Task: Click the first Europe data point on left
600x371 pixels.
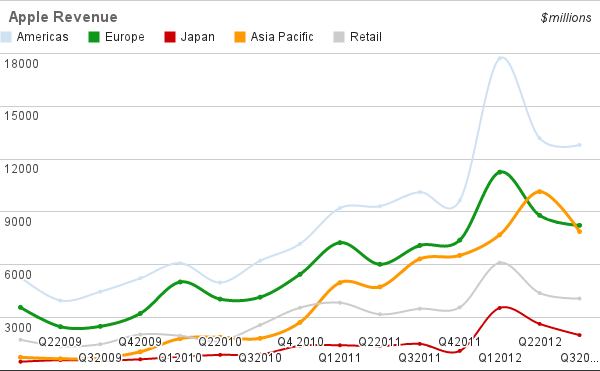Action: point(21,308)
